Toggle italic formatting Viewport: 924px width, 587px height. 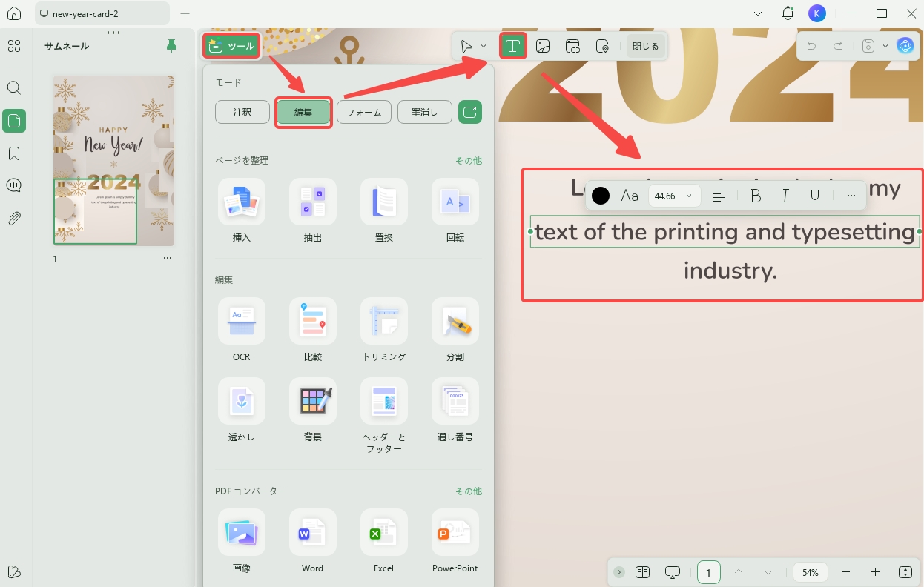point(785,196)
